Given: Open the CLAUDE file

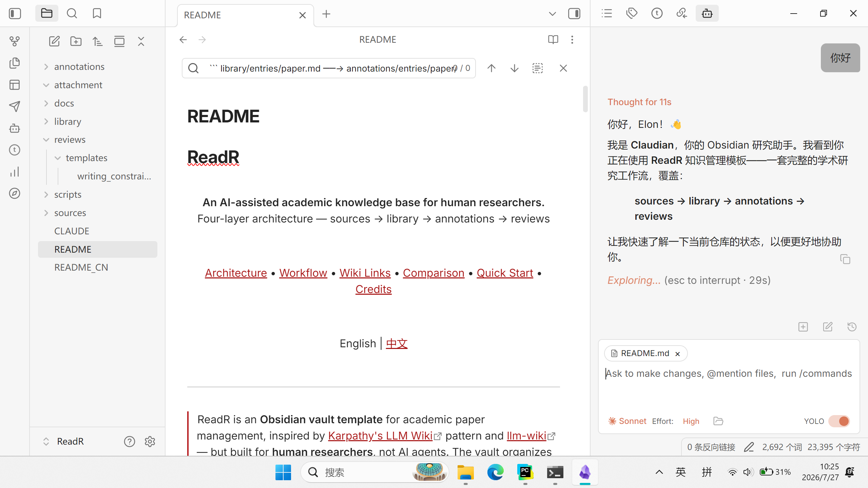Looking at the screenshot, I should [x=98, y=231].
